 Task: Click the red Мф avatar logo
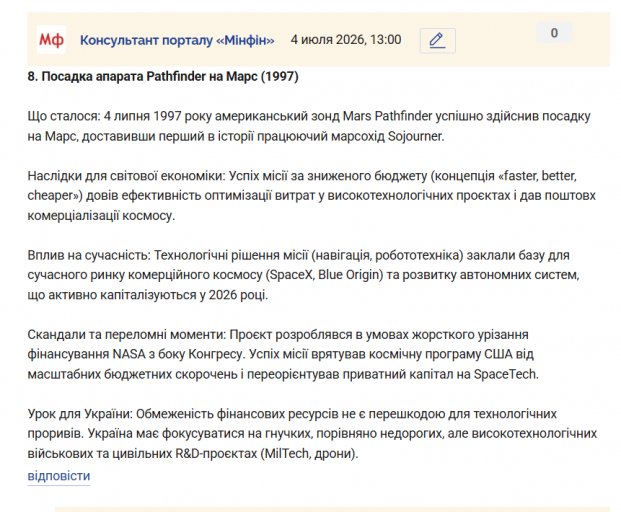tap(51, 40)
